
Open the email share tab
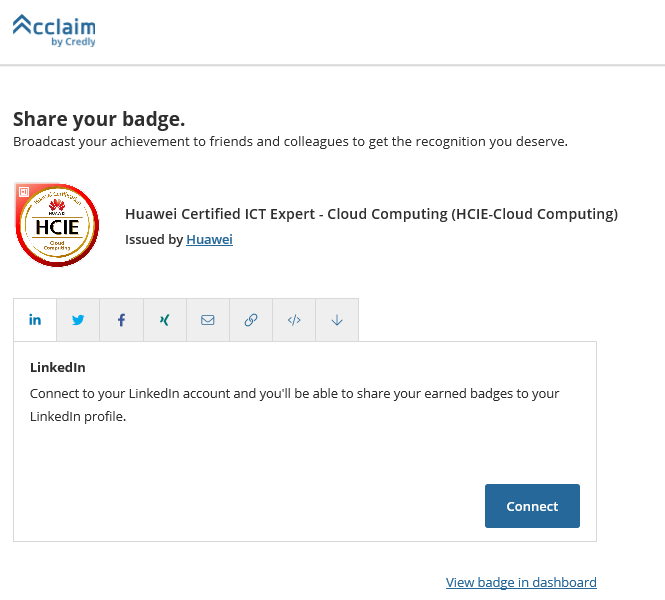coord(208,320)
